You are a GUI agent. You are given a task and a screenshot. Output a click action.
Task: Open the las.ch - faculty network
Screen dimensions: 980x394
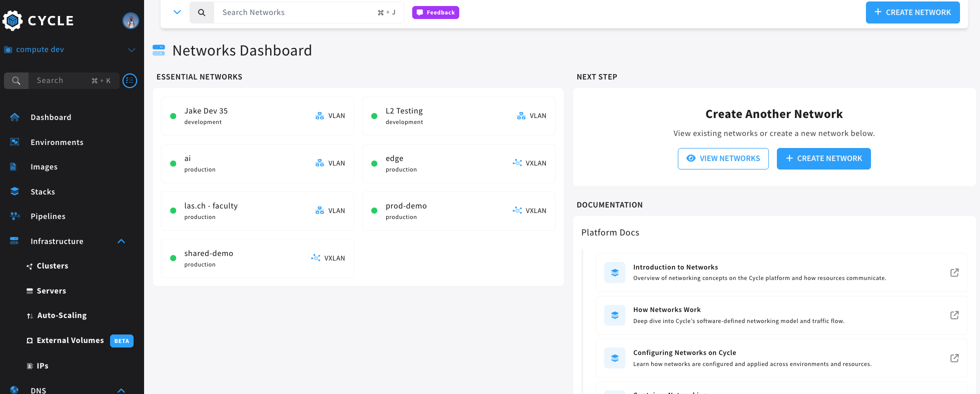(x=258, y=211)
